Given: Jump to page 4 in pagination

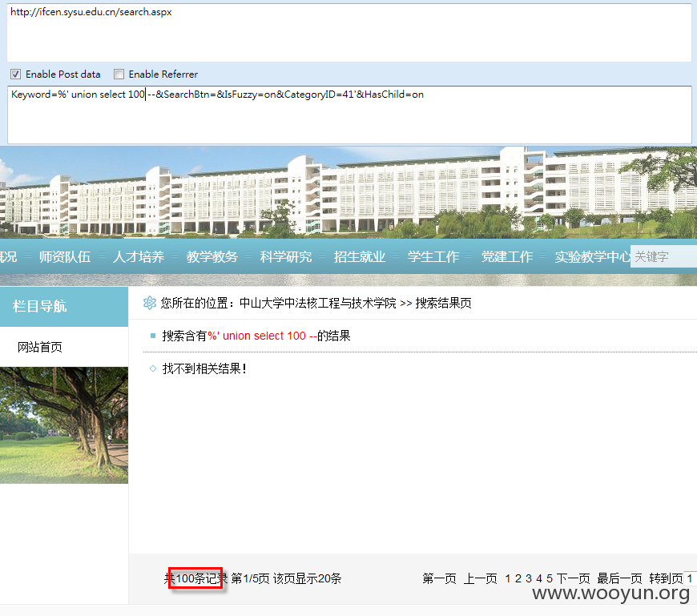Looking at the screenshot, I should tap(539, 578).
